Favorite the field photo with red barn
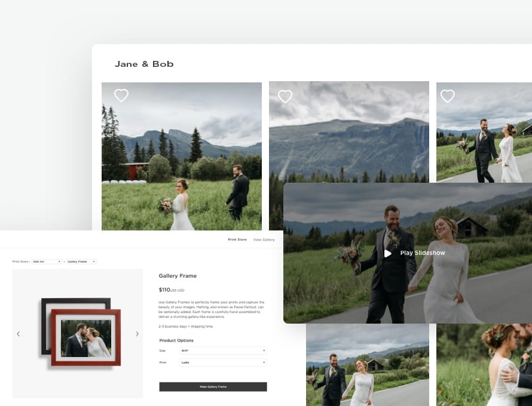 click(121, 96)
